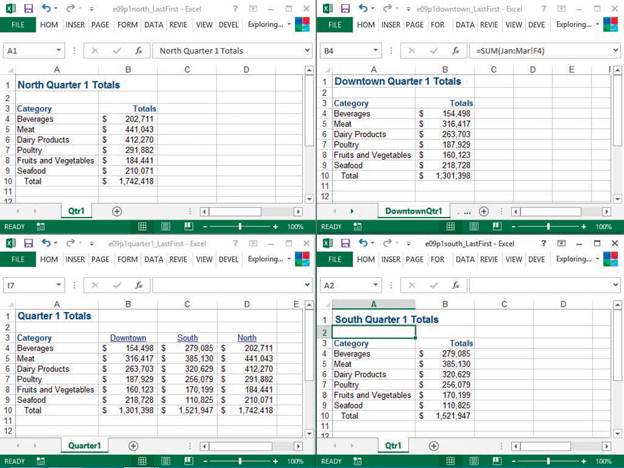Expand Name Box dropdown in north window
624x468 pixels.
[58, 51]
